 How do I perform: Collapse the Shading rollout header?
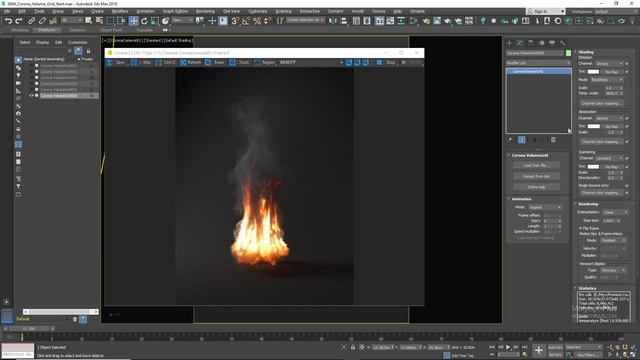(586, 52)
